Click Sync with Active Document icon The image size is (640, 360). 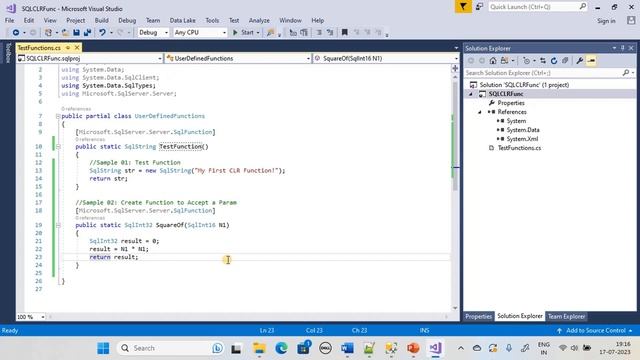pos(543,60)
